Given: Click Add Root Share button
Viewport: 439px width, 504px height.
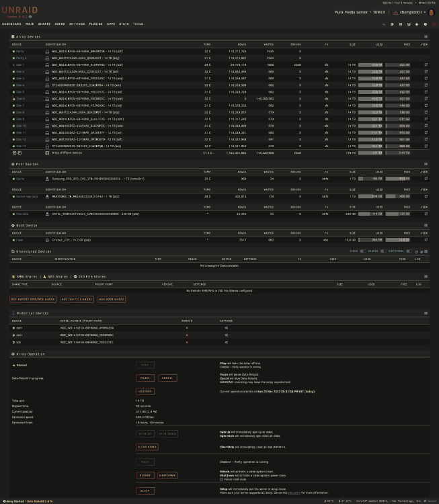Looking at the screenshot, I should click(x=112, y=299).
